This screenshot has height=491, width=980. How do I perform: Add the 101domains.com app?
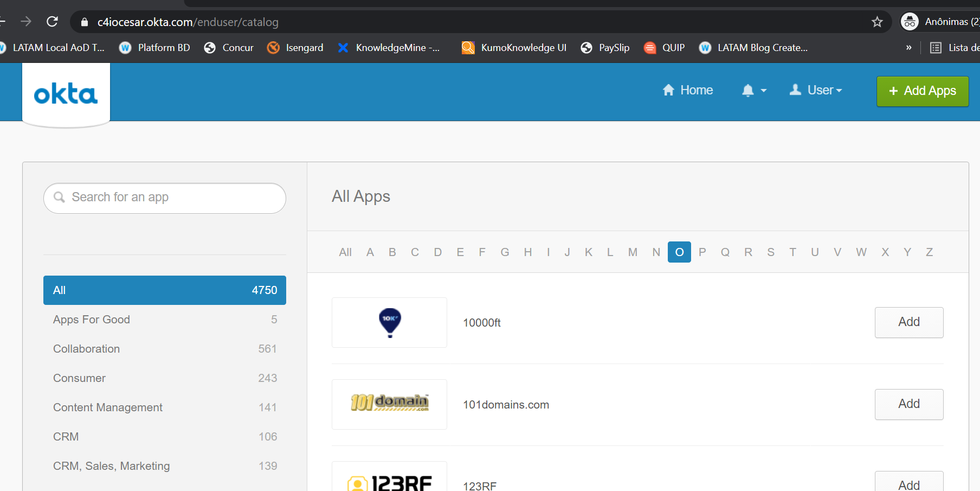[x=909, y=404]
